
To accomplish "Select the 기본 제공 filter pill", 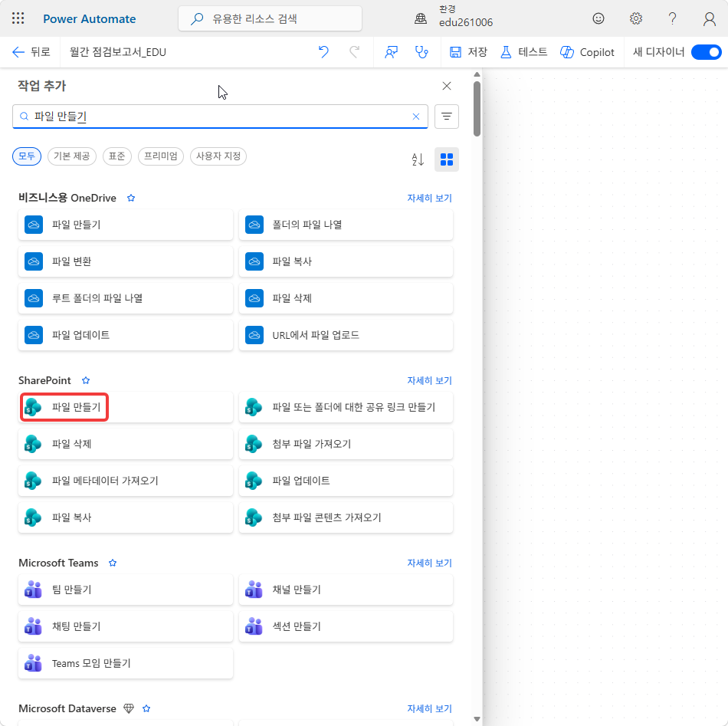I will [x=72, y=156].
